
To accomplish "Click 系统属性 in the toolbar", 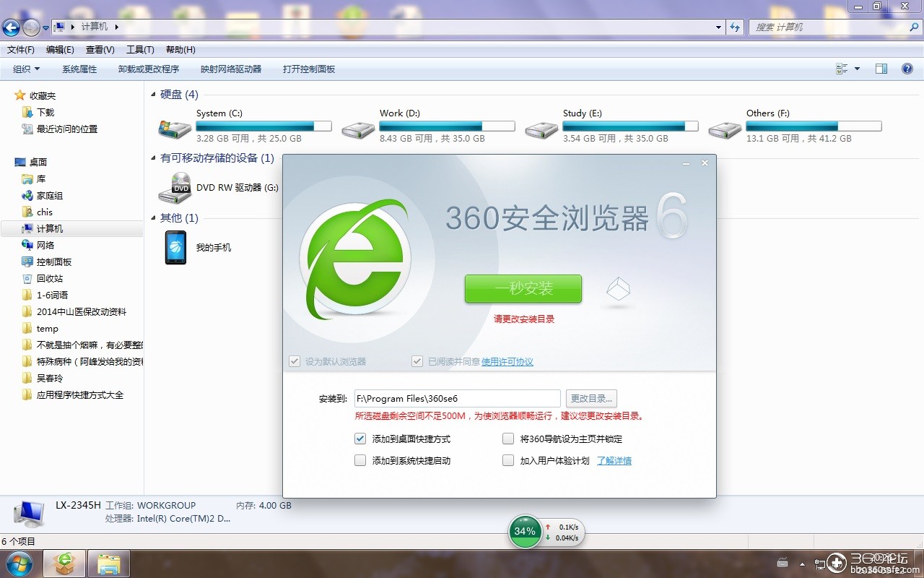I will tap(79, 69).
